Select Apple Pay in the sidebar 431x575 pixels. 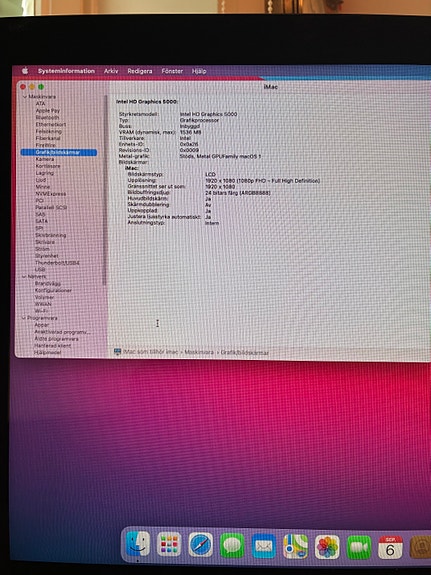point(48,110)
